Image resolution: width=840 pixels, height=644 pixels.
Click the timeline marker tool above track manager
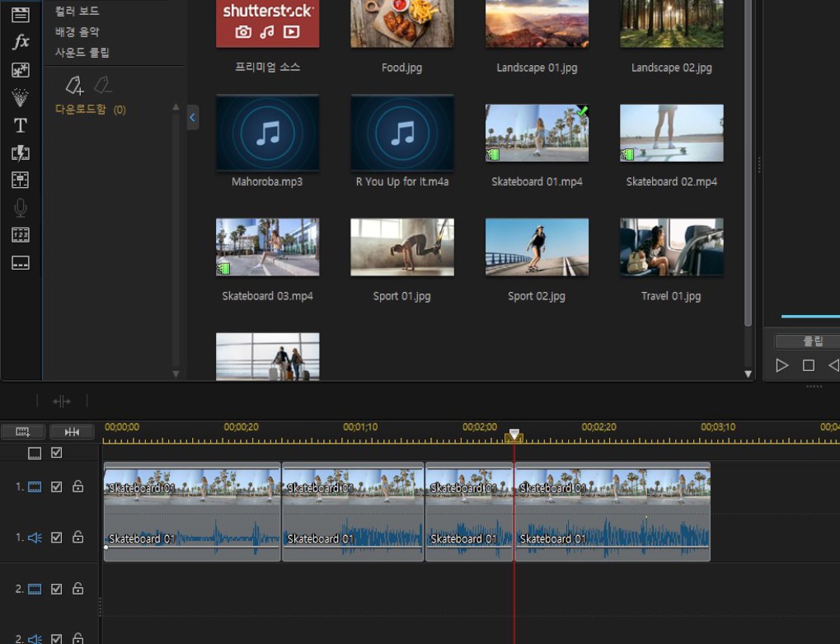62,402
